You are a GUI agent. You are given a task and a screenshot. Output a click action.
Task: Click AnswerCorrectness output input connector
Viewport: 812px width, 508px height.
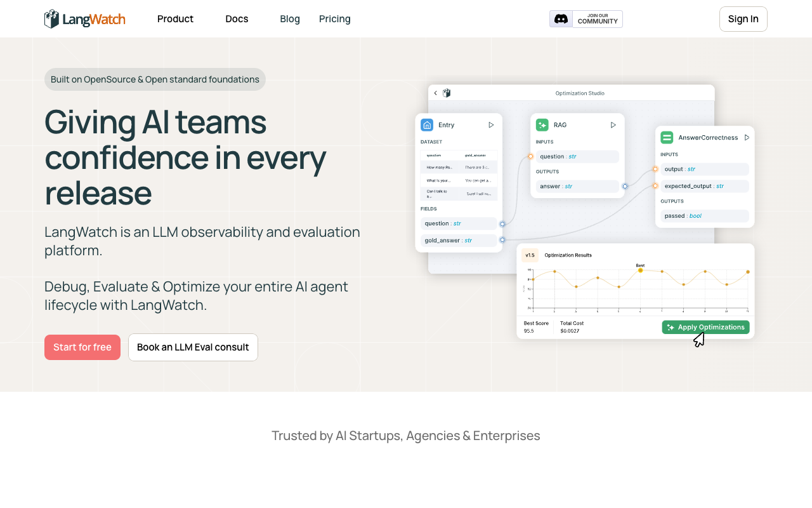click(x=655, y=169)
